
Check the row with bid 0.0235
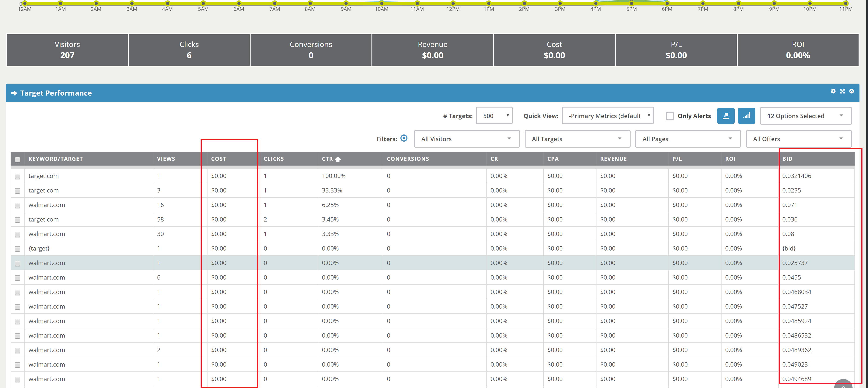(18, 191)
